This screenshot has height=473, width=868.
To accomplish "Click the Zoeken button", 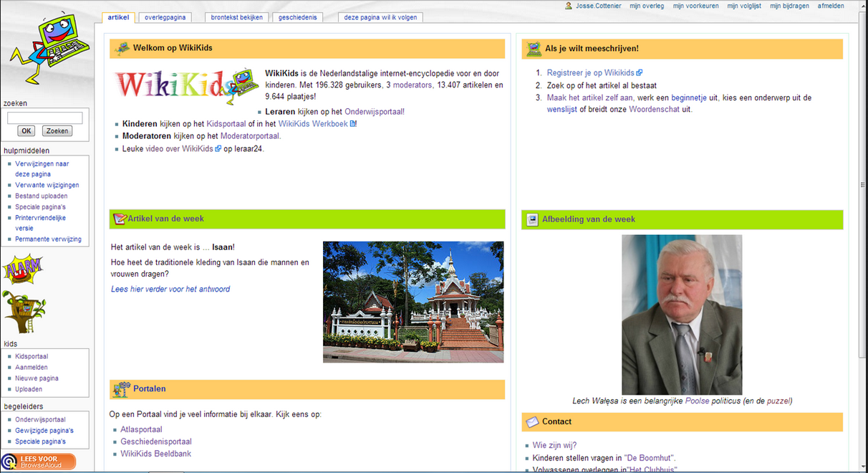I will (x=57, y=131).
